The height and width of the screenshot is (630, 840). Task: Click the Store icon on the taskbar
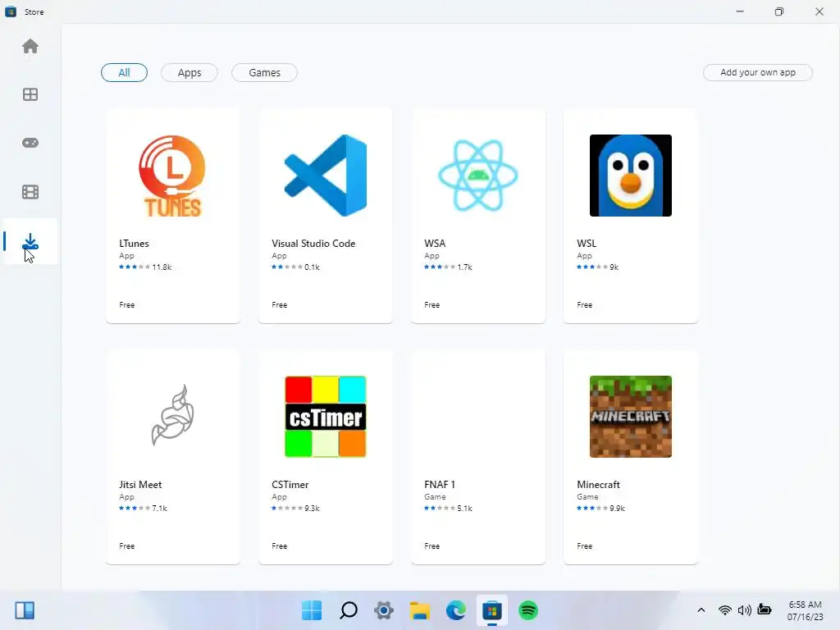(x=492, y=610)
